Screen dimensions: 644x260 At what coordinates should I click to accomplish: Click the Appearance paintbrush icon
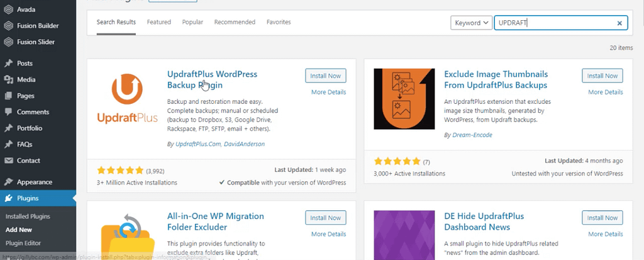click(8, 182)
